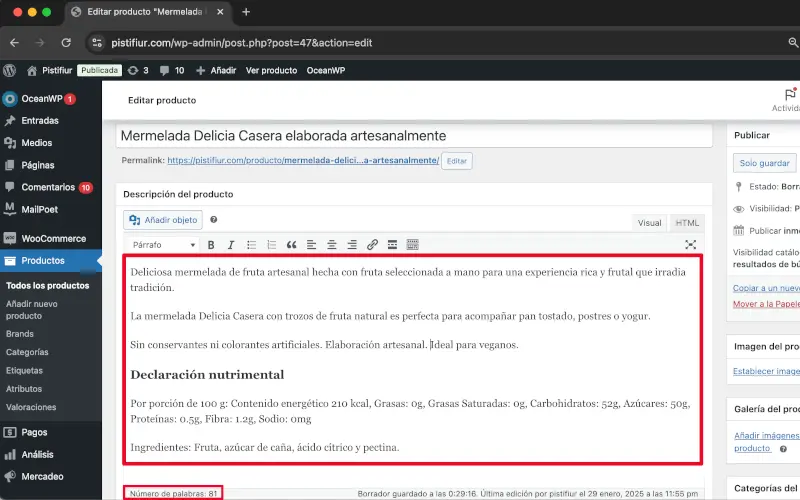Open Pistifiur site name in admin bar

(x=50, y=70)
